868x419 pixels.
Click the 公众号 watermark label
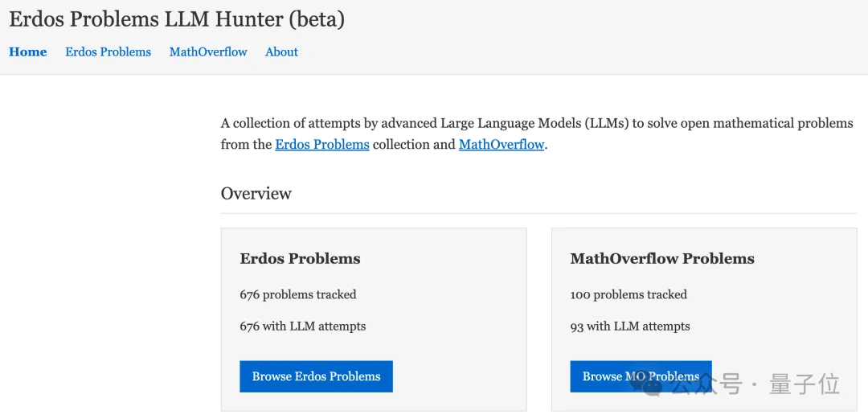coord(706,384)
